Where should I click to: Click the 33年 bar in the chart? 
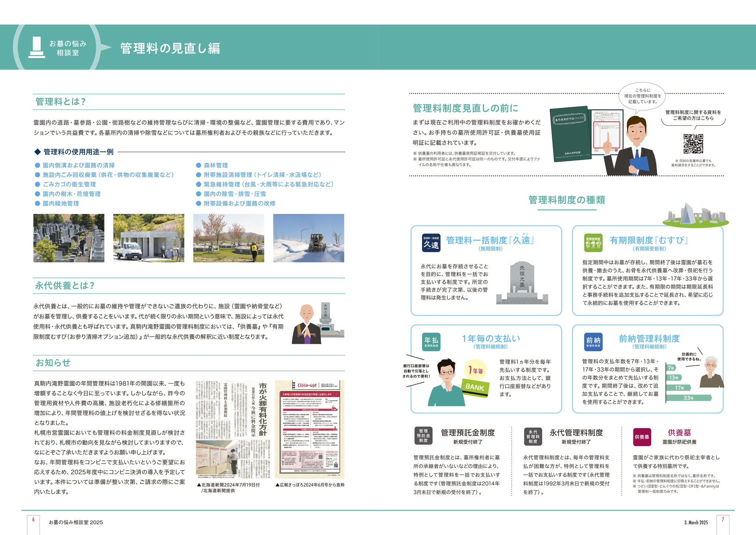coord(689,398)
